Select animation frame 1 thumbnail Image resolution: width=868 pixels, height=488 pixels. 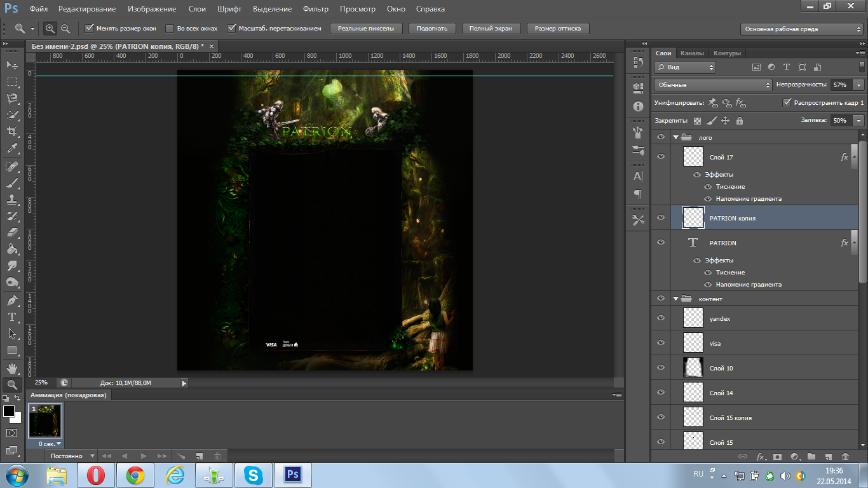pos(45,421)
